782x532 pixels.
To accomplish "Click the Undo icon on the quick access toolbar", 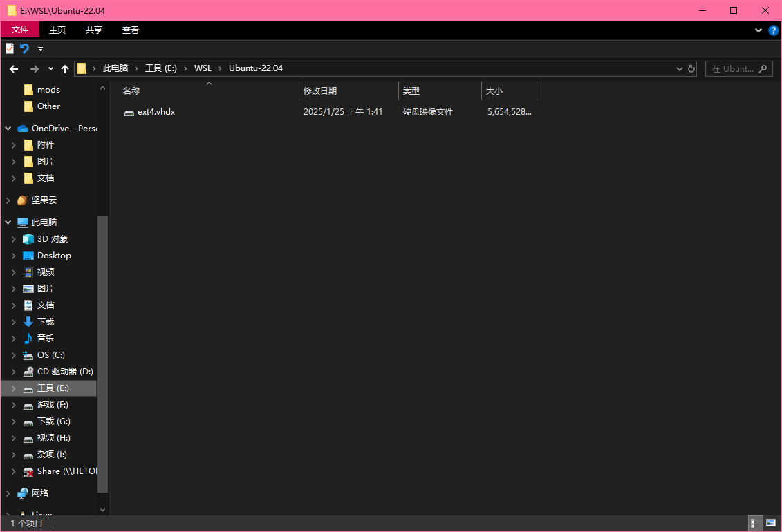I will [26, 48].
